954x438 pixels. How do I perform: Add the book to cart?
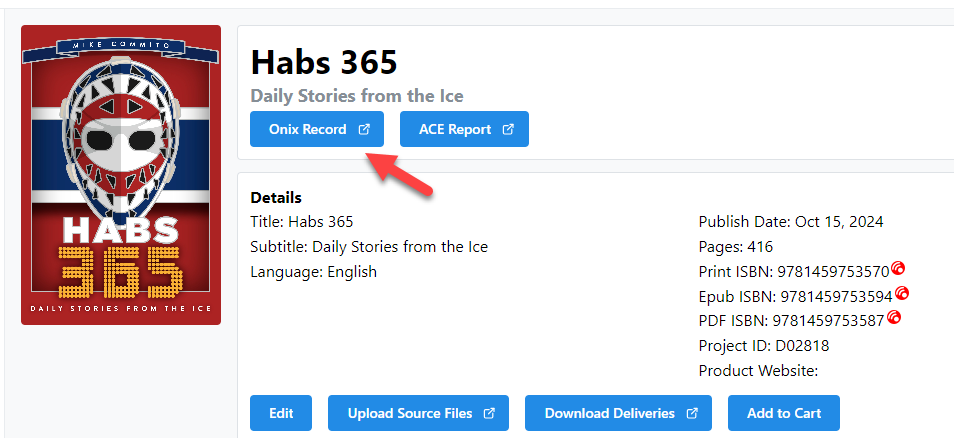pyautogui.click(x=783, y=413)
